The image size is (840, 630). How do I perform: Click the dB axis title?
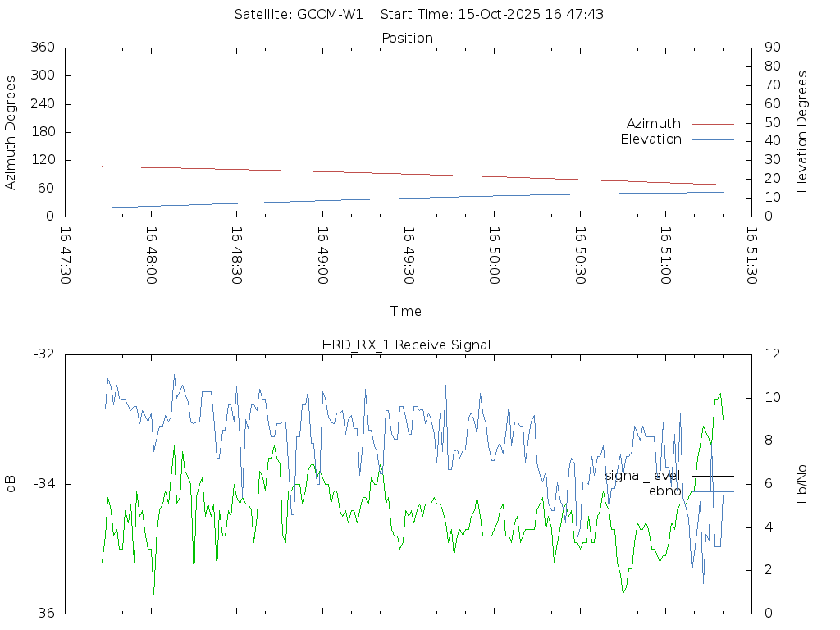tap(11, 483)
